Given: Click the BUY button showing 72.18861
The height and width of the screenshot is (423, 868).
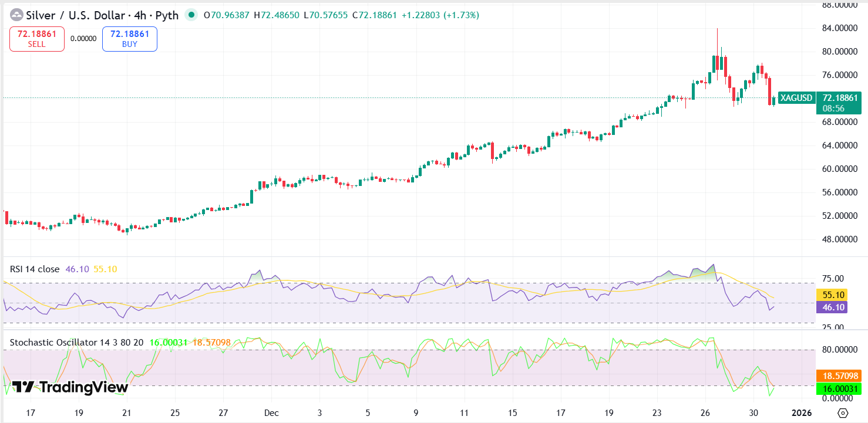Looking at the screenshot, I should click(x=129, y=39).
